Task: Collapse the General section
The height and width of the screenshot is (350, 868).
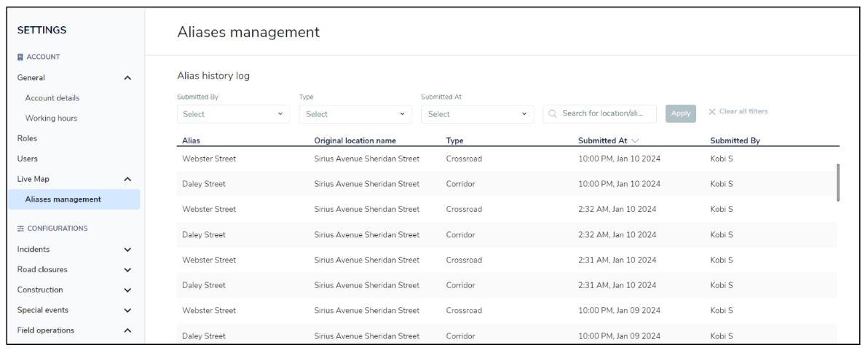Action: 127,78
